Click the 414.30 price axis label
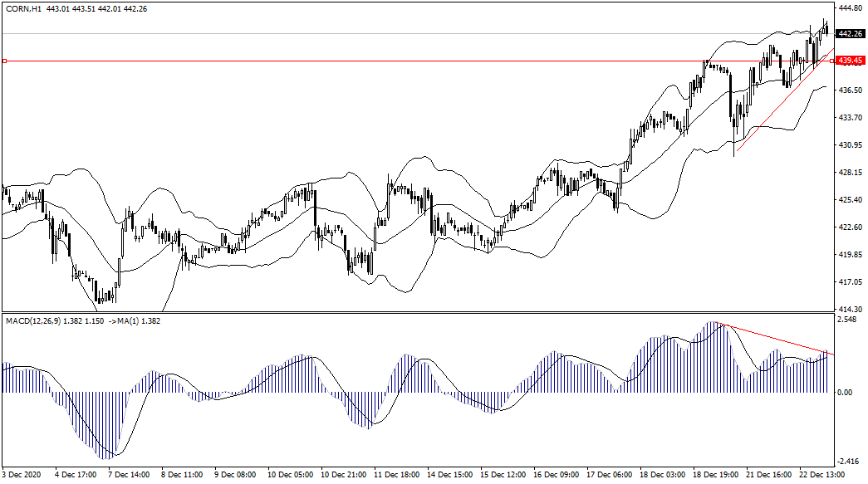The width and height of the screenshot is (868, 484). tap(849, 309)
